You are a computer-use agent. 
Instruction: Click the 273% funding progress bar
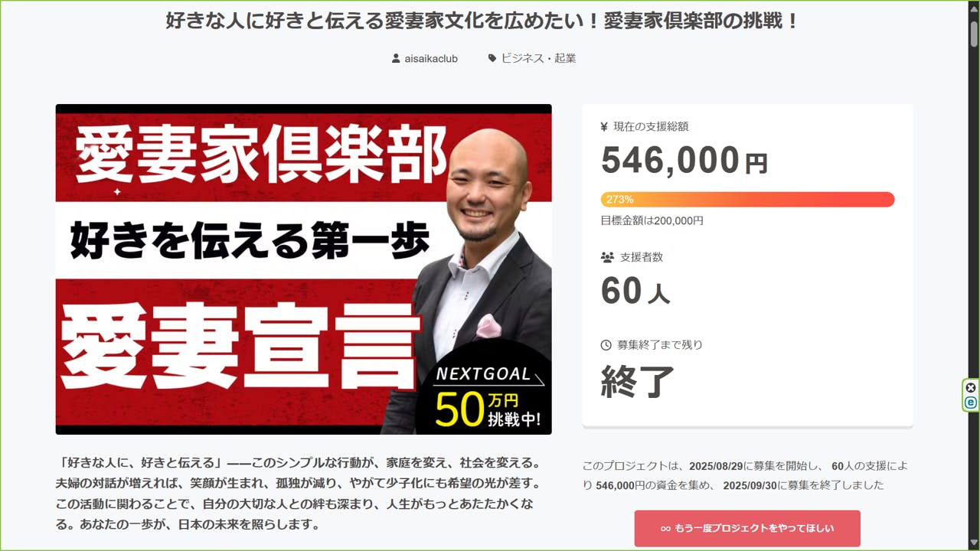click(x=747, y=200)
